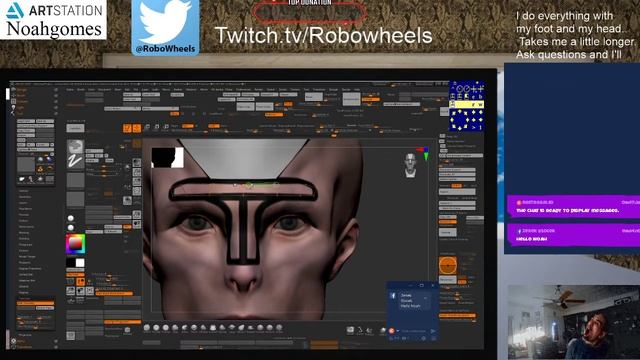Expand the Adaptive Skin subpalette
The height and width of the screenshot is (360, 640).
tap(27, 280)
